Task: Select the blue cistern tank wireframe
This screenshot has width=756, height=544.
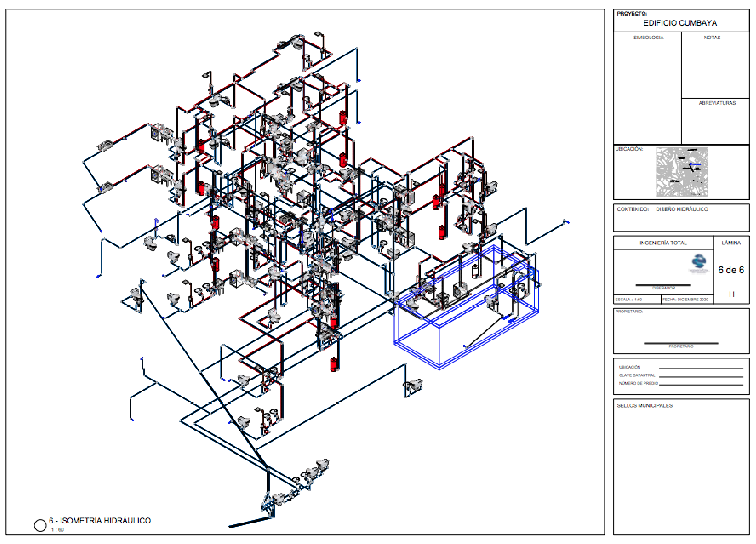Action: [439, 347]
